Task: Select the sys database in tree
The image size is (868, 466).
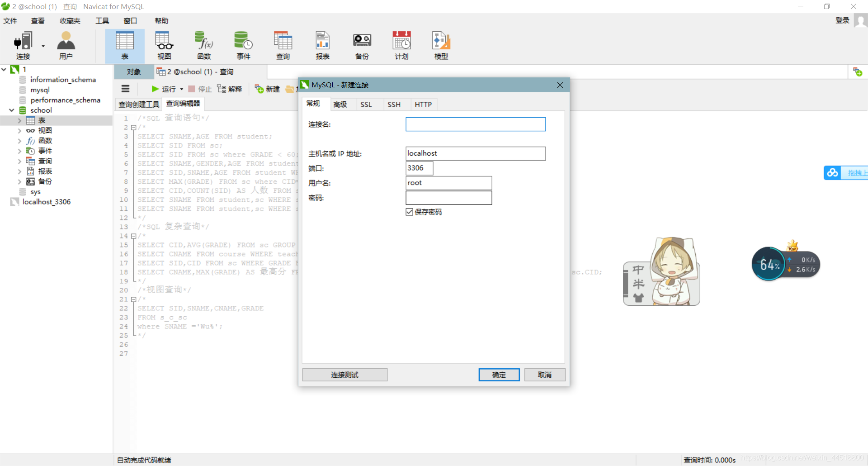Action: [x=35, y=192]
